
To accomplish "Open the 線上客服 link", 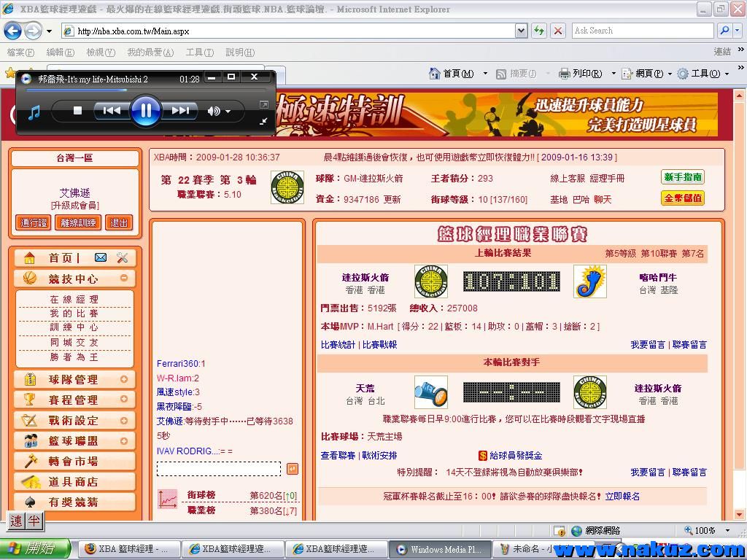I will [568, 179].
